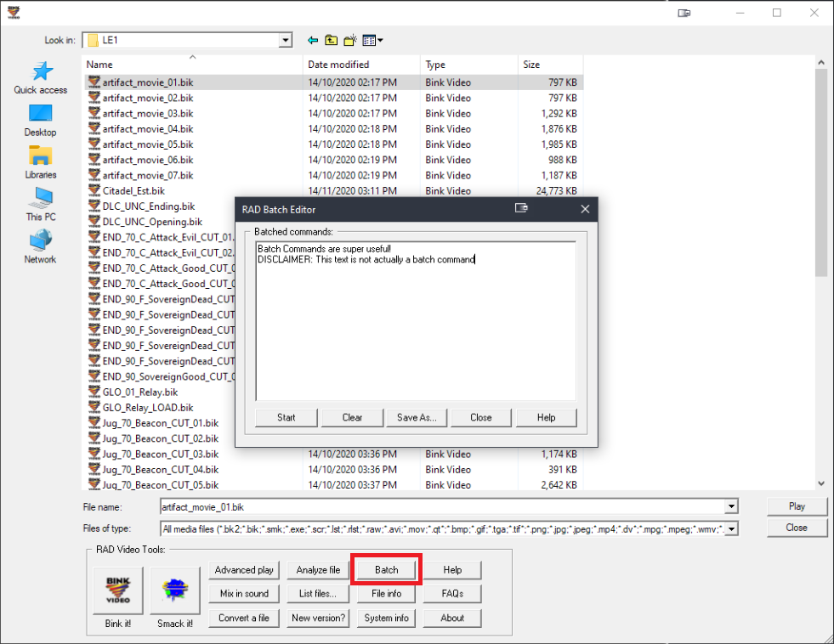The height and width of the screenshot is (644, 834).
Task: Close the RAD Batch Editor with X
Action: point(585,209)
